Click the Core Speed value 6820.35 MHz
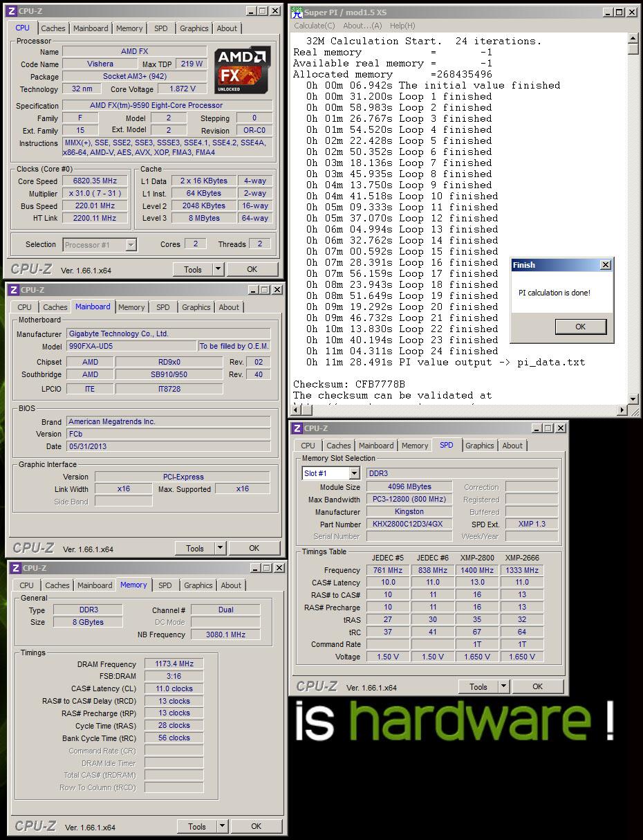This screenshot has height=840, width=643. (x=95, y=181)
